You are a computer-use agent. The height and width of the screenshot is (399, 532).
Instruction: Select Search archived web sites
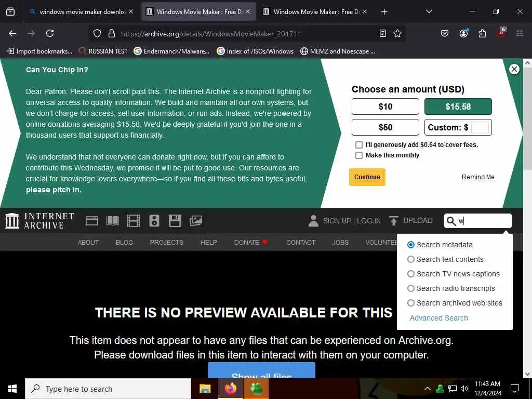click(410, 303)
